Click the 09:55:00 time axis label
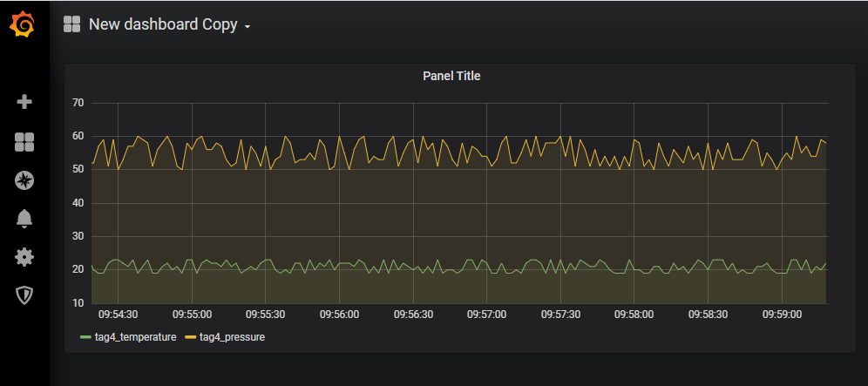Viewport: 868px width, 386px height. [192, 314]
